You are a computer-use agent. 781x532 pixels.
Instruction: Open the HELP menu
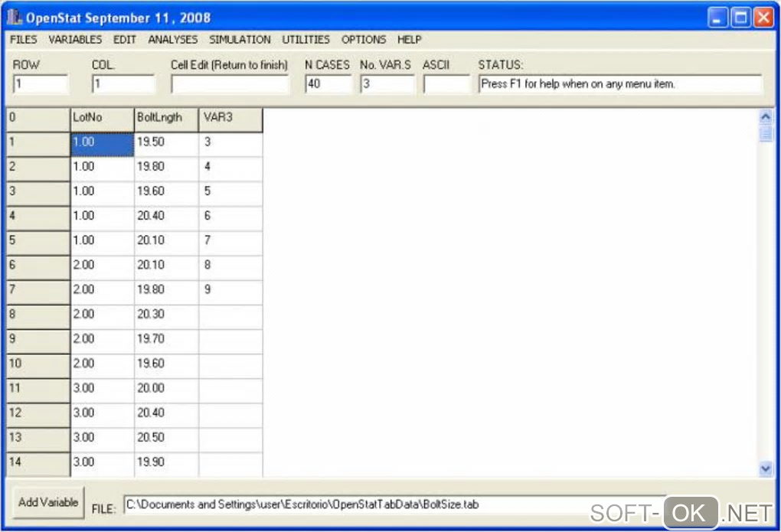coord(410,39)
